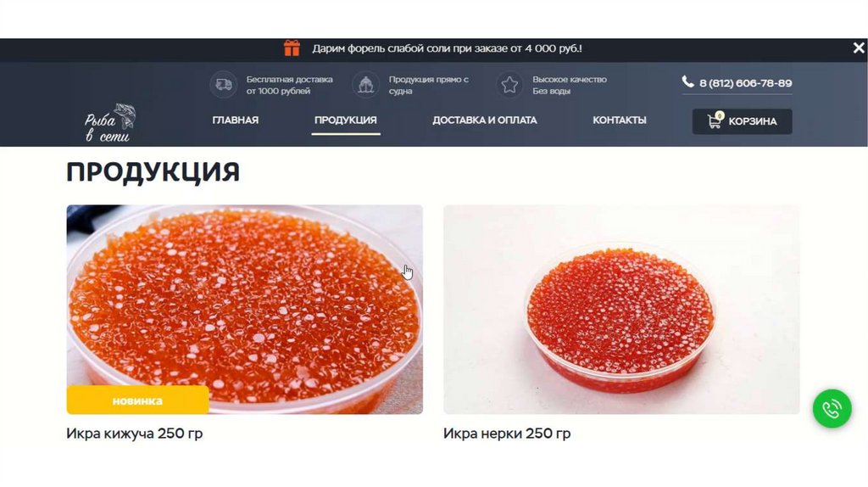Open the ГЛАВНАЯ menu item
868x487 pixels.
[x=236, y=120]
